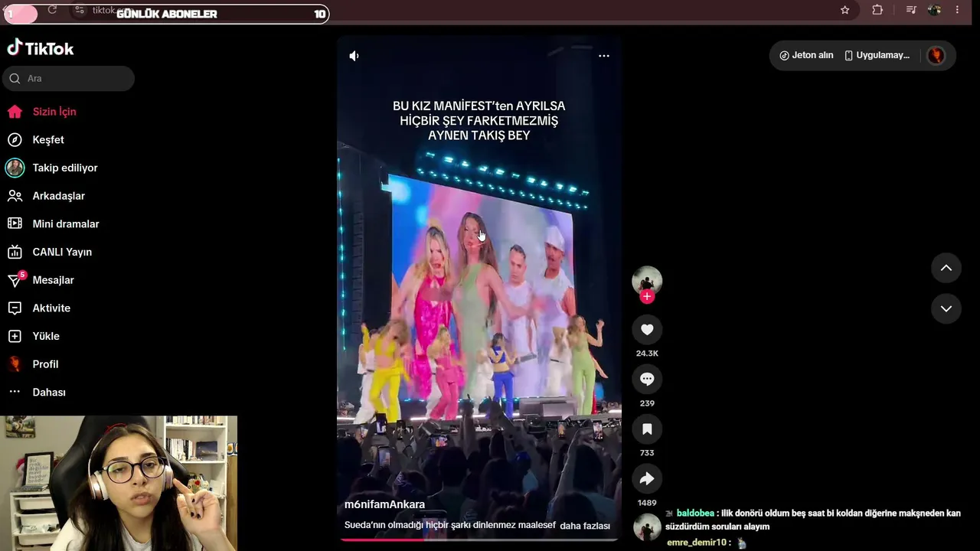Open m6nifamAnkara creator profile link

384,504
